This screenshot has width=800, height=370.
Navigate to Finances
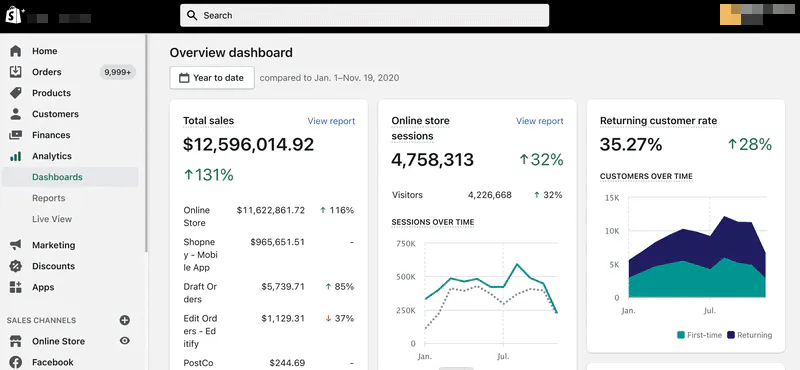51,135
